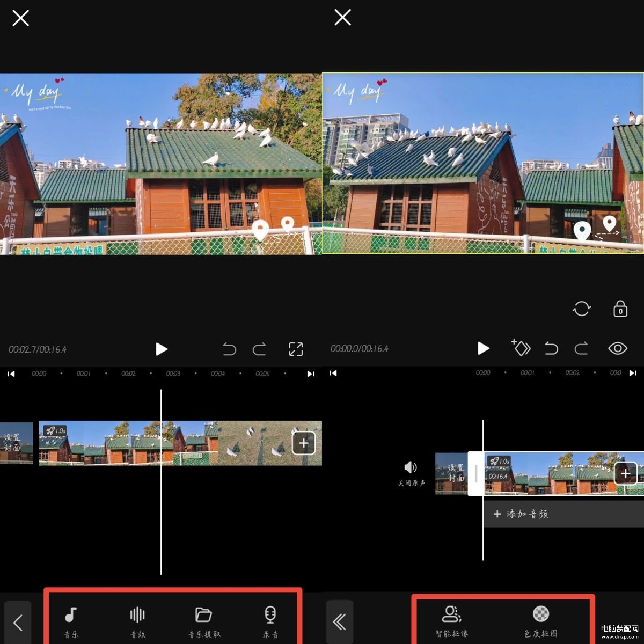Jump to timeline start in right screen
Screen dimensions: 644x644
333,373
